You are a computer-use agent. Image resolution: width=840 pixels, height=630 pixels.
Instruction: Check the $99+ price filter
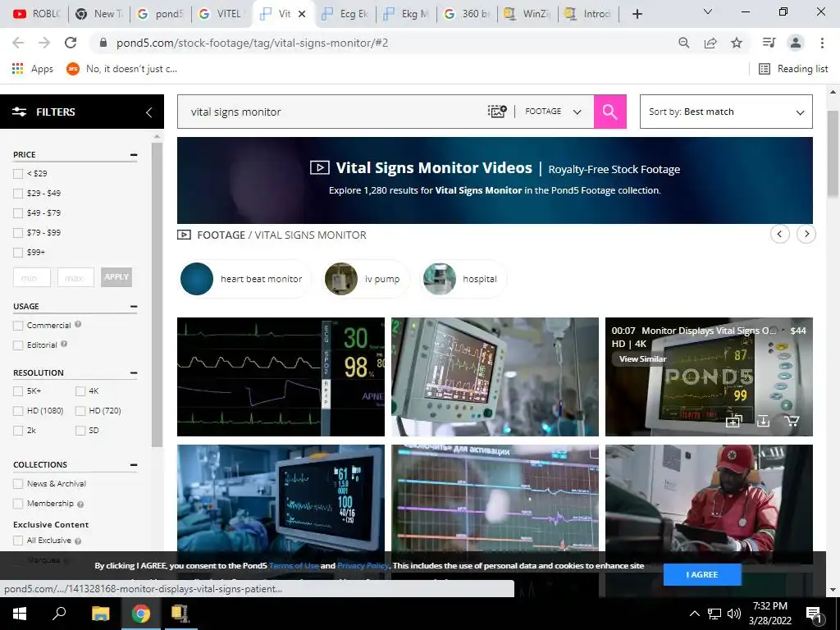click(18, 253)
